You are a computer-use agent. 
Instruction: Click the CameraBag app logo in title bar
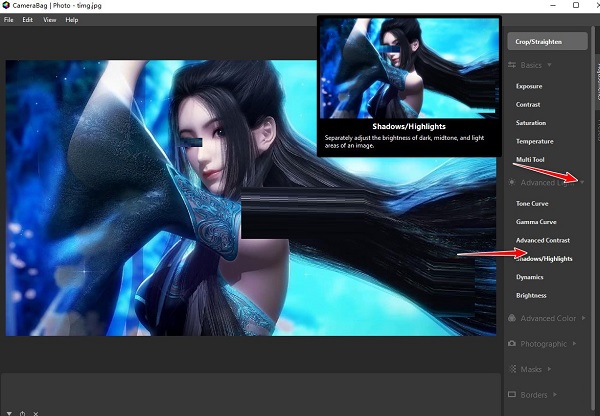6,5
